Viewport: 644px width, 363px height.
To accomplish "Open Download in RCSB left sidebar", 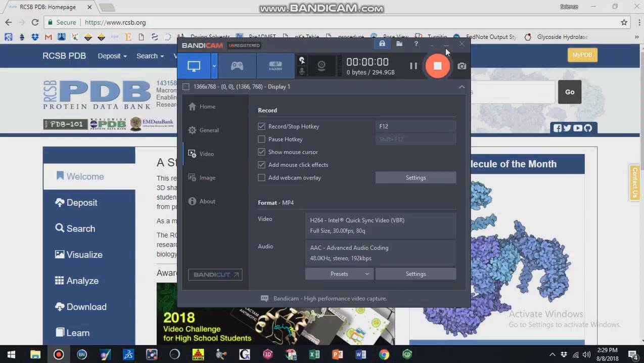I will (89, 307).
